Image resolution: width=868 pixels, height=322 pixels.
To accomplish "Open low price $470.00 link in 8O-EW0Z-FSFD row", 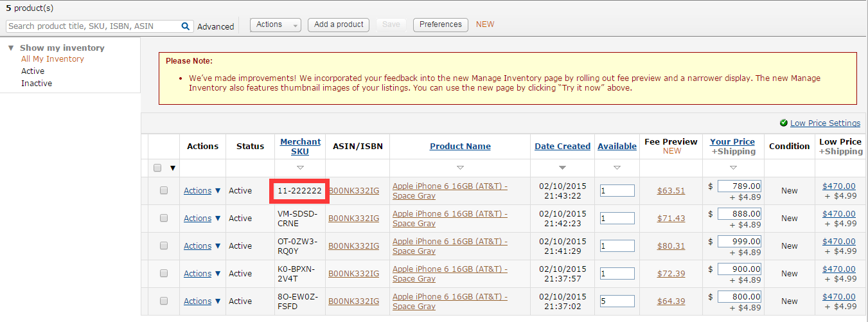I will tap(839, 297).
